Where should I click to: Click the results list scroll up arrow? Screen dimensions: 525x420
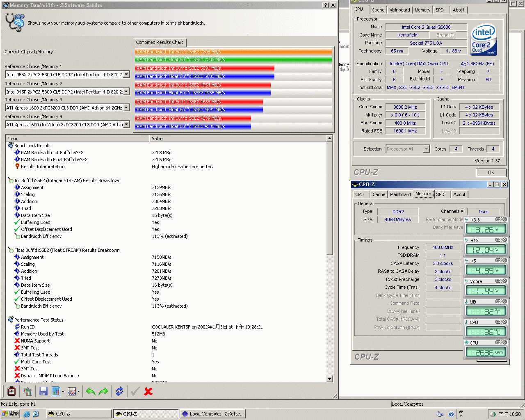(x=330, y=139)
